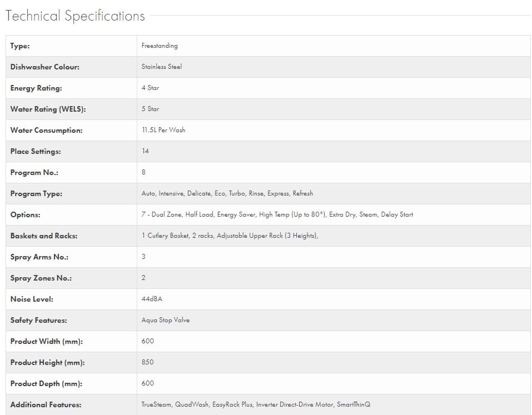Click the Energy Rating label
Screen dimensions: 532x415
[x=36, y=88]
